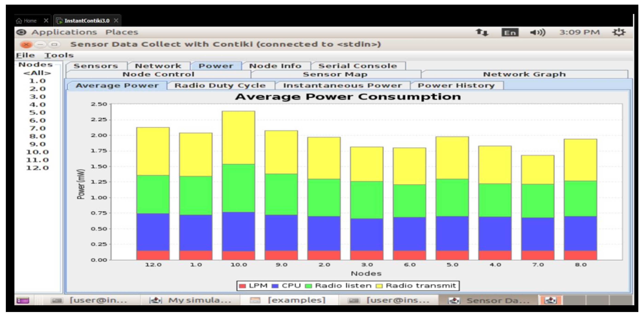Select <All> in the Nodes list
Viewport: 644px width, 318px height.
(x=37, y=73)
